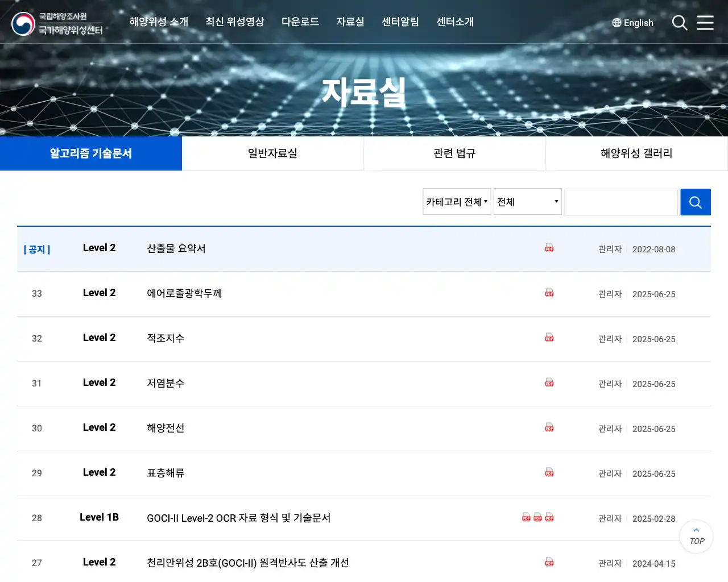
Task: Download PDF for 해양전선
Action: [549, 427]
